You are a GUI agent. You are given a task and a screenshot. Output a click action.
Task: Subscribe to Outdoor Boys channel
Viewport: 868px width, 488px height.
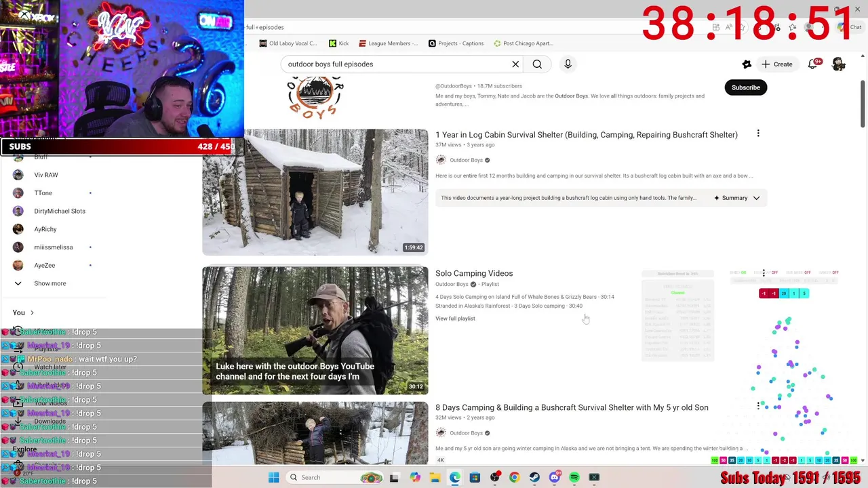pyautogui.click(x=746, y=87)
